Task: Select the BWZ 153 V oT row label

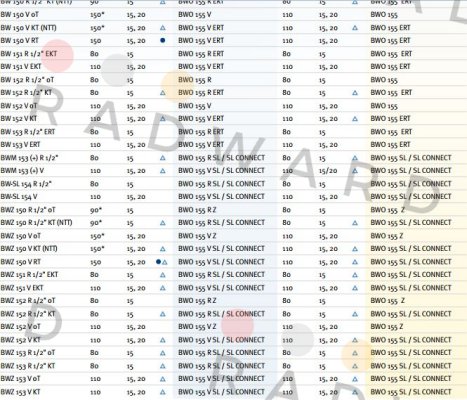Action: [21, 379]
